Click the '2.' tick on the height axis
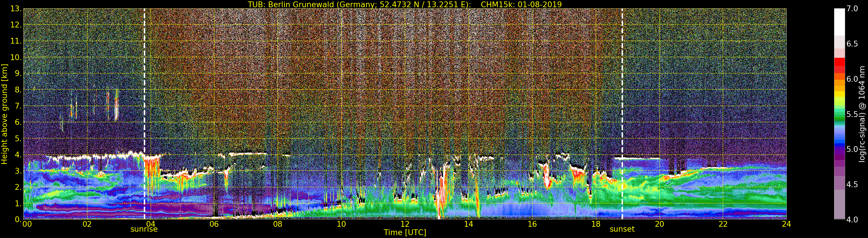Viewport: 868px width, 238px height. [x=18, y=187]
